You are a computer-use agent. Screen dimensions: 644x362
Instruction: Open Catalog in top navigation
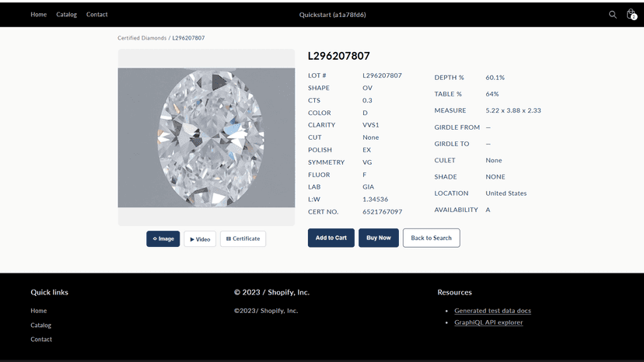point(67,14)
